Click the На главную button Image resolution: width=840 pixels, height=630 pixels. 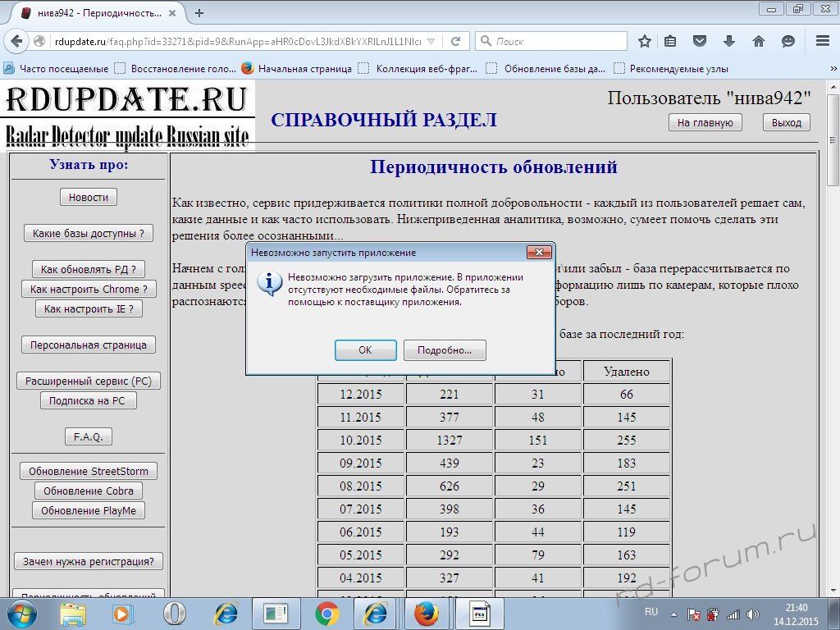(x=705, y=123)
